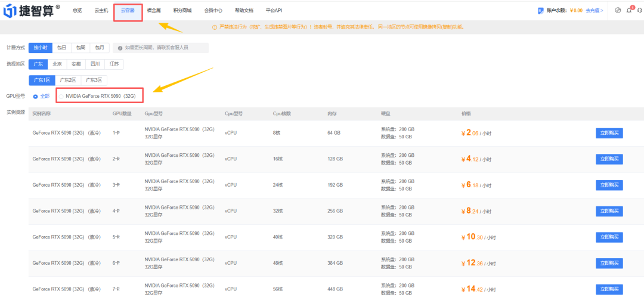This screenshot has width=644, height=300.
Task: Select the 安徽 region
Action: (76, 64)
